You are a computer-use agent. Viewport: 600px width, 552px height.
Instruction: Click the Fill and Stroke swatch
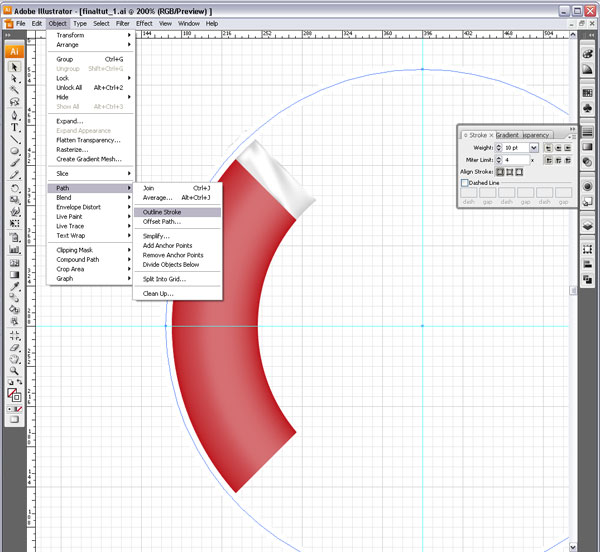[x=14, y=395]
